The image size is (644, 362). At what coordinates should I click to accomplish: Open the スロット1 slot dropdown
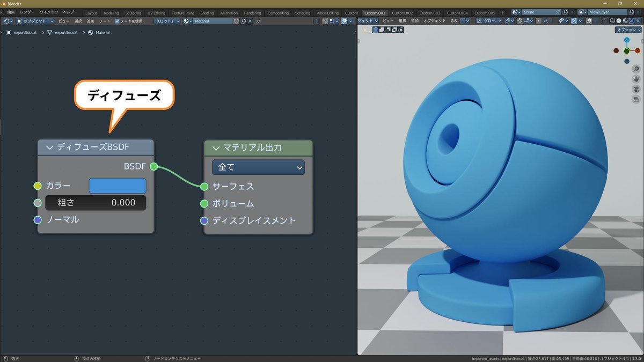tap(168, 21)
